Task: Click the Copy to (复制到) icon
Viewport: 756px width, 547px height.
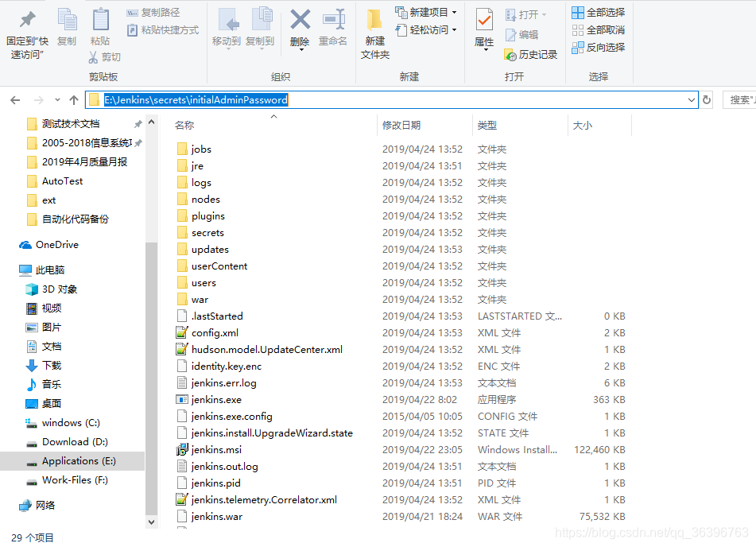Action: (262, 19)
